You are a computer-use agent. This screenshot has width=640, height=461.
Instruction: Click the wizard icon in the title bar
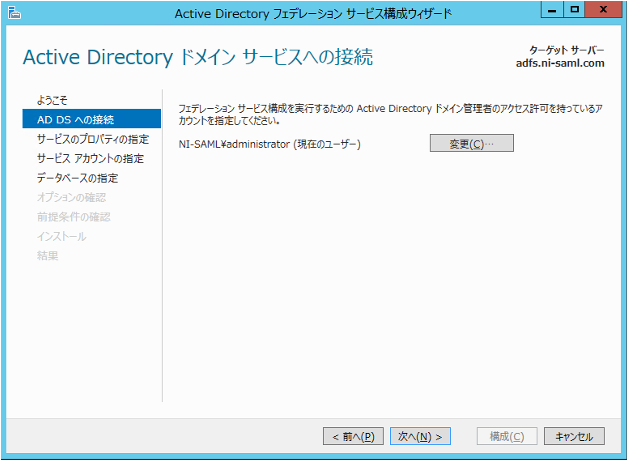coord(14,13)
